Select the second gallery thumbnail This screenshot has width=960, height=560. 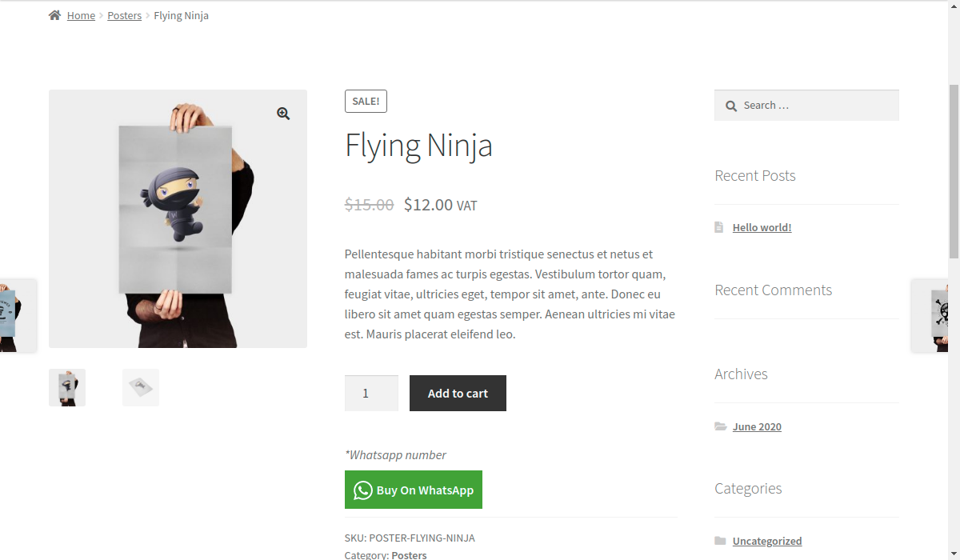(141, 387)
